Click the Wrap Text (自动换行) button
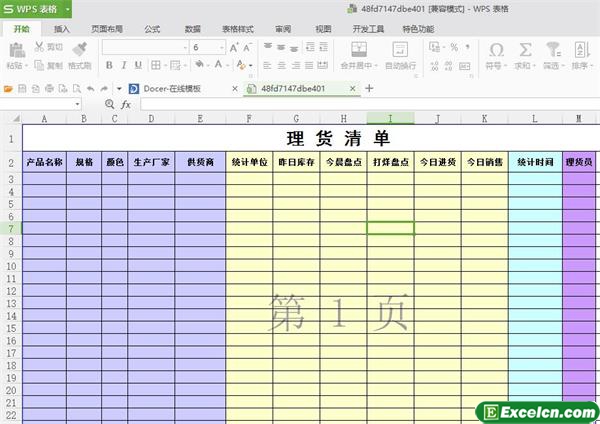 point(400,50)
